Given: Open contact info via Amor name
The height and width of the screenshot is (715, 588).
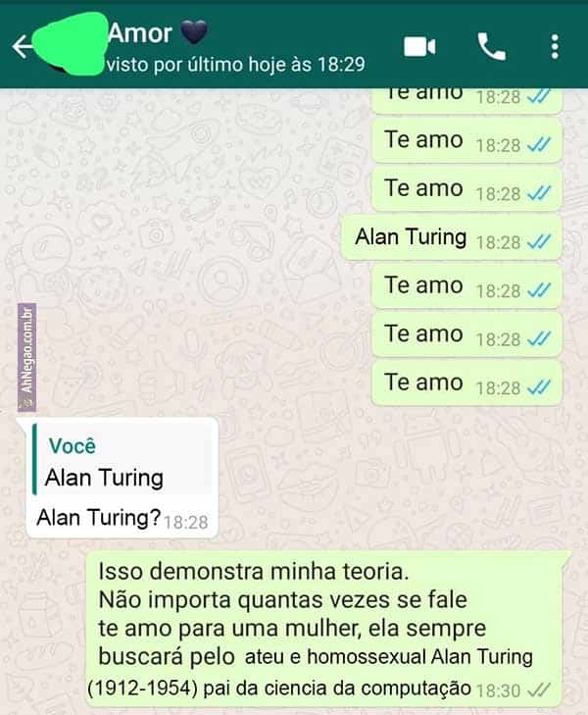Looking at the screenshot, I should tap(140, 33).
